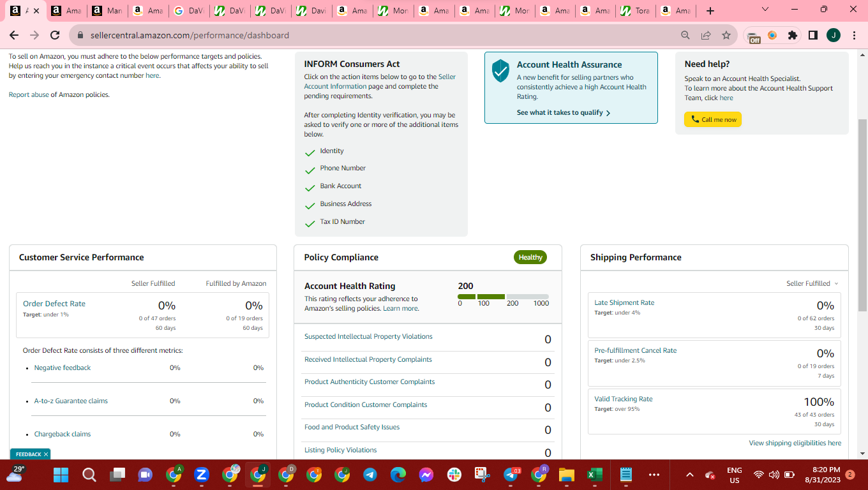Click the Report abuse link
The height and width of the screenshot is (490, 868).
29,94
